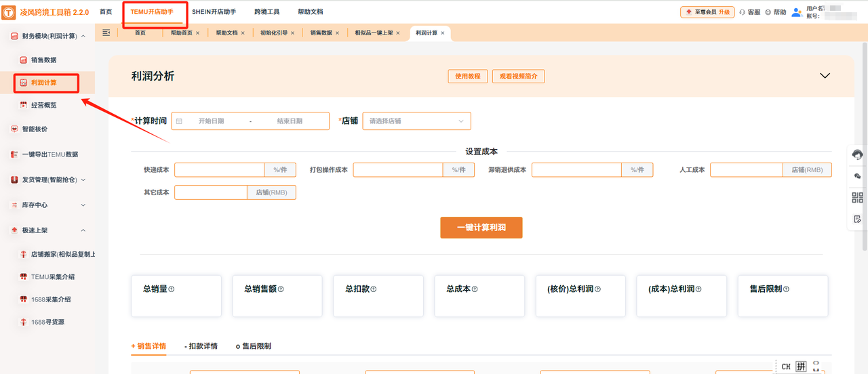The image size is (868, 374).
Task: Open the 跨境工具 top menu
Action: 267,12
